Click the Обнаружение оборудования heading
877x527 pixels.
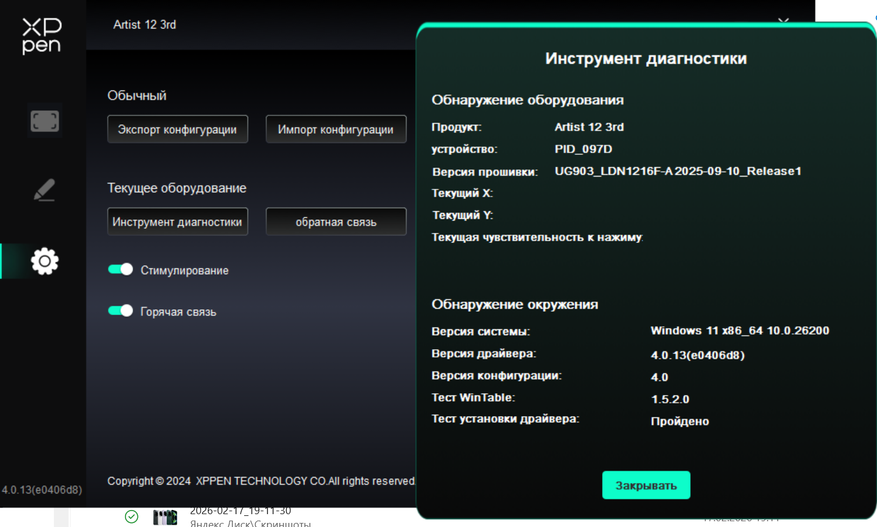[527, 100]
